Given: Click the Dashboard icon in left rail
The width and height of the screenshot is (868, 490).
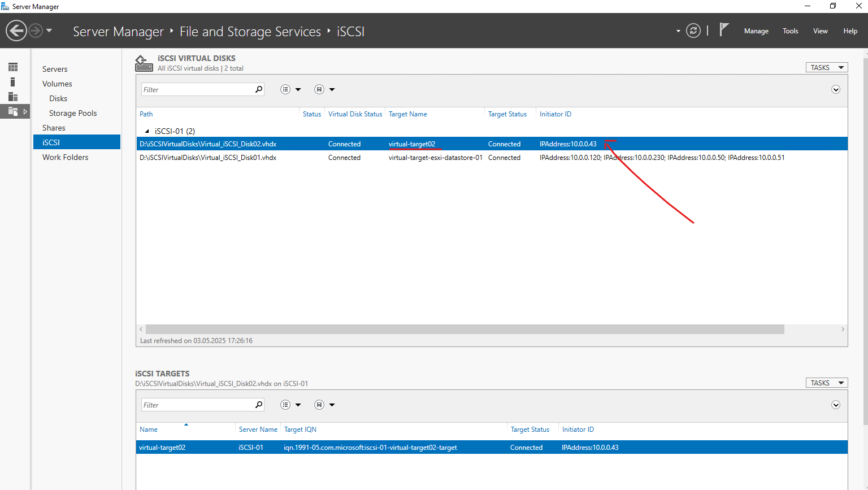Looking at the screenshot, I should click(x=13, y=67).
